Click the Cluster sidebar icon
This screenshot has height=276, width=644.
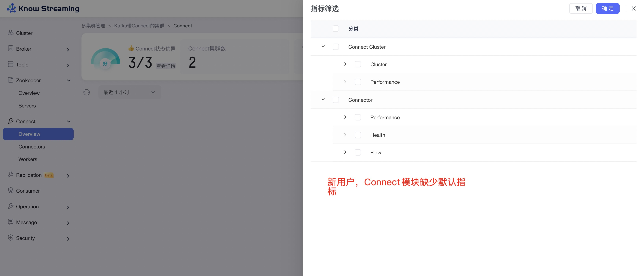pos(10,33)
